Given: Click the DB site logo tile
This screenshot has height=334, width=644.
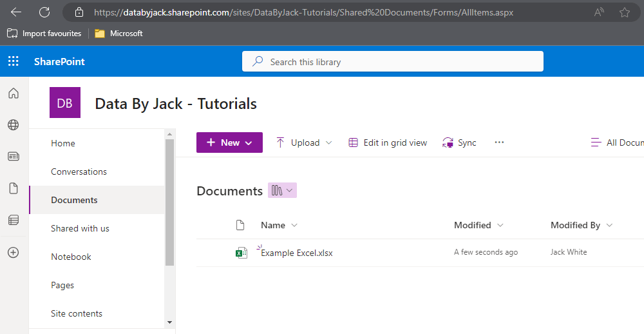Looking at the screenshot, I should [x=65, y=103].
